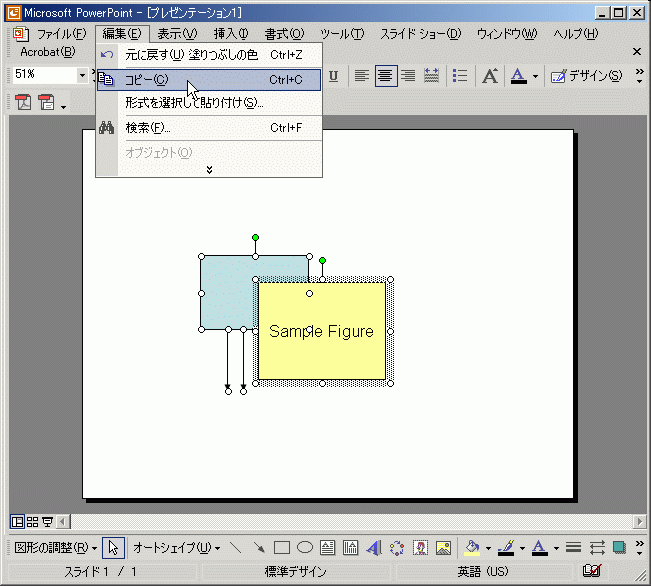Switch to normal view button
The height and width of the screenshot is (586, 651).
pyautogui.click(x=17, y=521)
